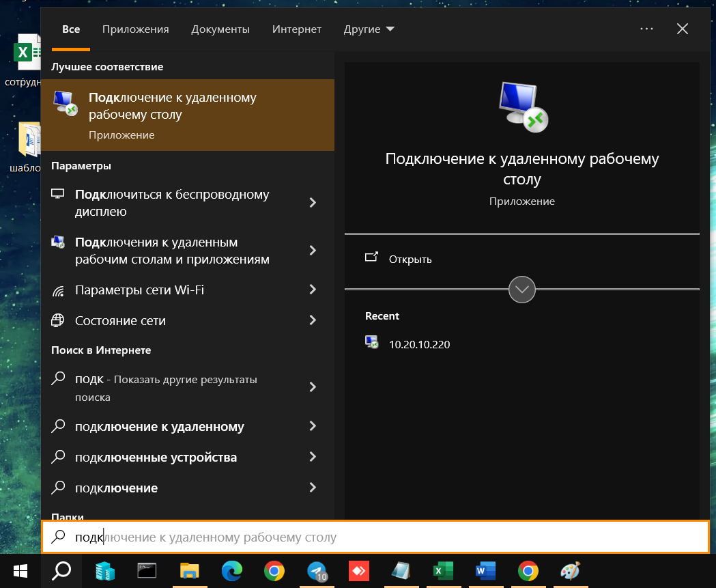
Task: Select web suggestion 'подключенные устройства'
Action: [156, 458]
